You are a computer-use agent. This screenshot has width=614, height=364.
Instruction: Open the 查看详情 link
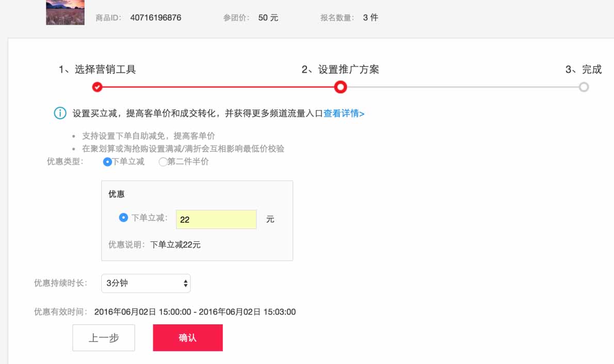tap(344, 113)
